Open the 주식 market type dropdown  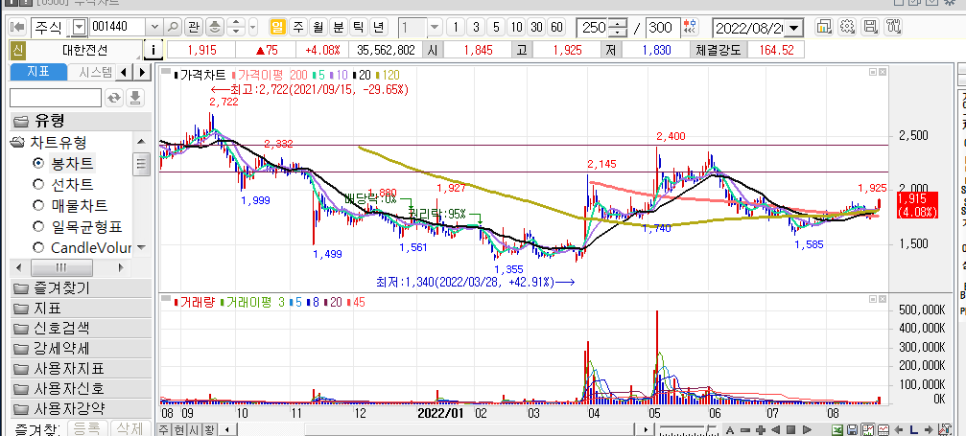[x=80, y=27]
